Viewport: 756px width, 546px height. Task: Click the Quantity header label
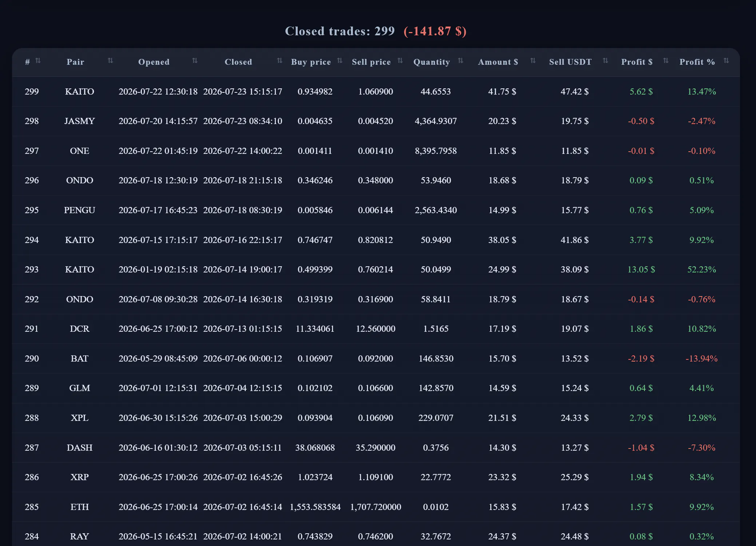pyautogui.click(x=432, y=62)
